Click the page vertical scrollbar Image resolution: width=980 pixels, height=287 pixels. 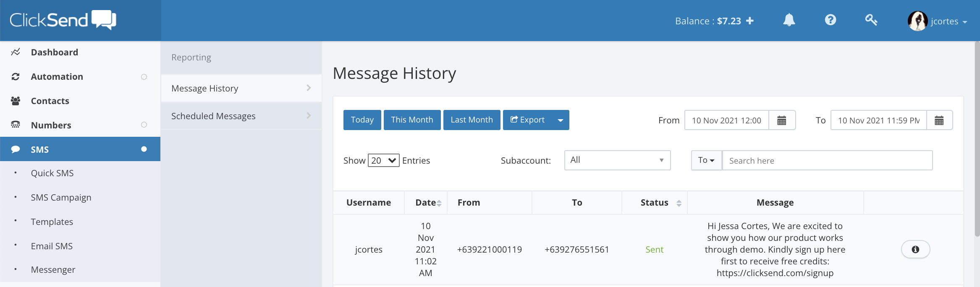point(977,138)
